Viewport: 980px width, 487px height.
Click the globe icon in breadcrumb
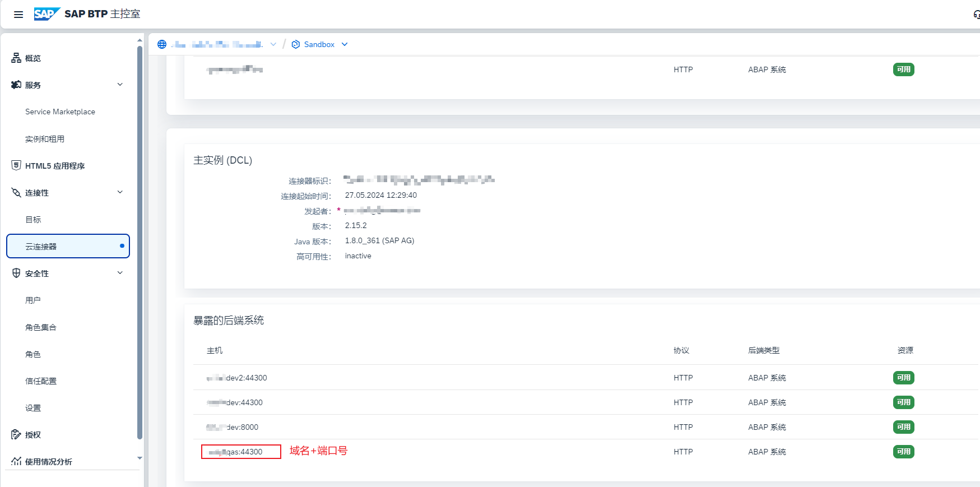pos(162,44)
